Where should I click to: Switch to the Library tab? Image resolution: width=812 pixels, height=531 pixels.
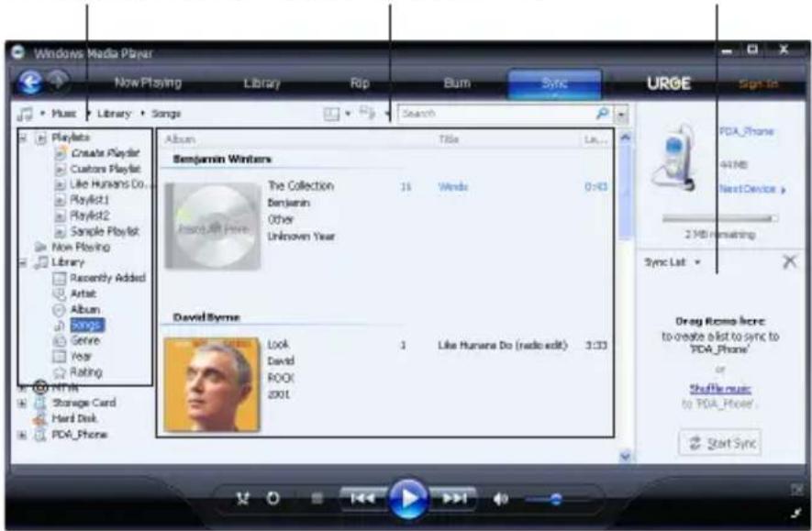coord(262,83)
